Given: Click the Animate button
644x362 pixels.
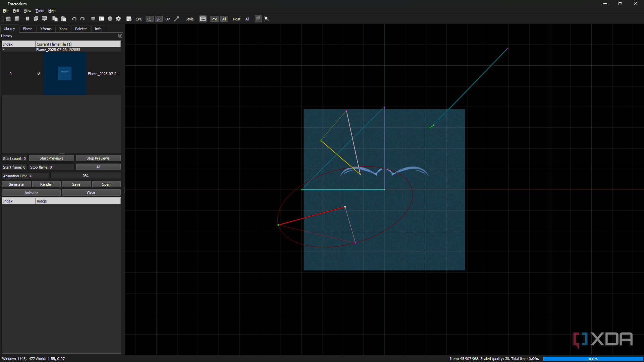Looking at the screenshot, I should [x=31, y=193].
